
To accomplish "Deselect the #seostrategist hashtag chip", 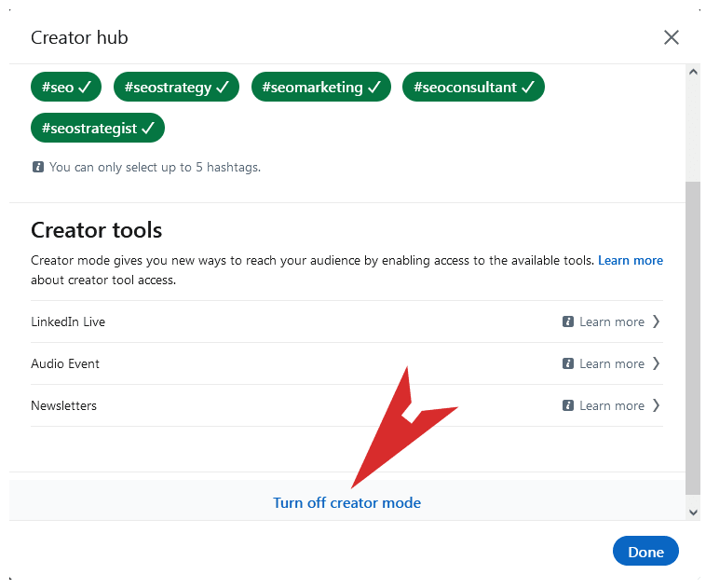I will point(98,128).
